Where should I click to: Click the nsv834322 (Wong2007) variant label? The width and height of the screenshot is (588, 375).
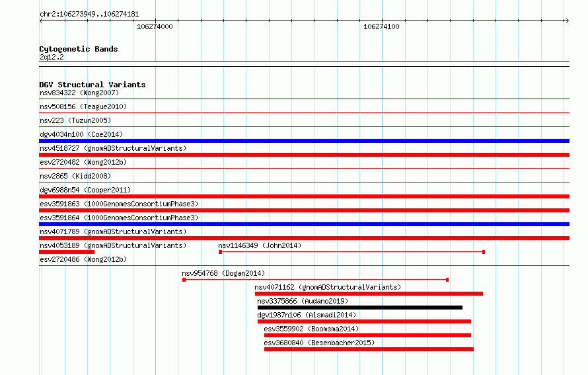[x=79, y=93]
